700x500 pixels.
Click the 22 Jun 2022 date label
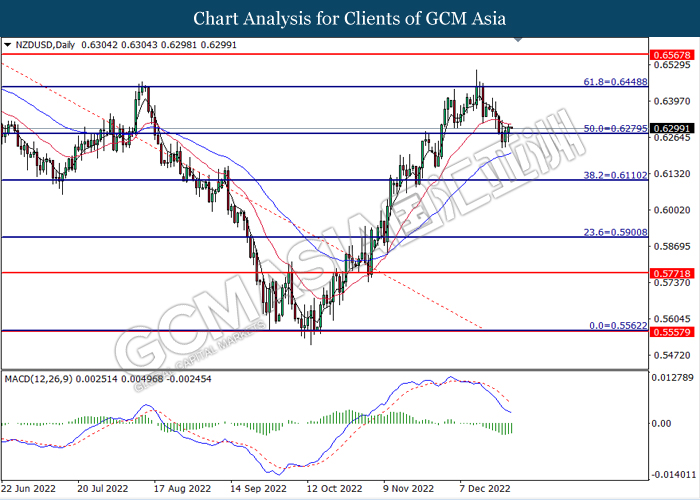tap(29, 489)
